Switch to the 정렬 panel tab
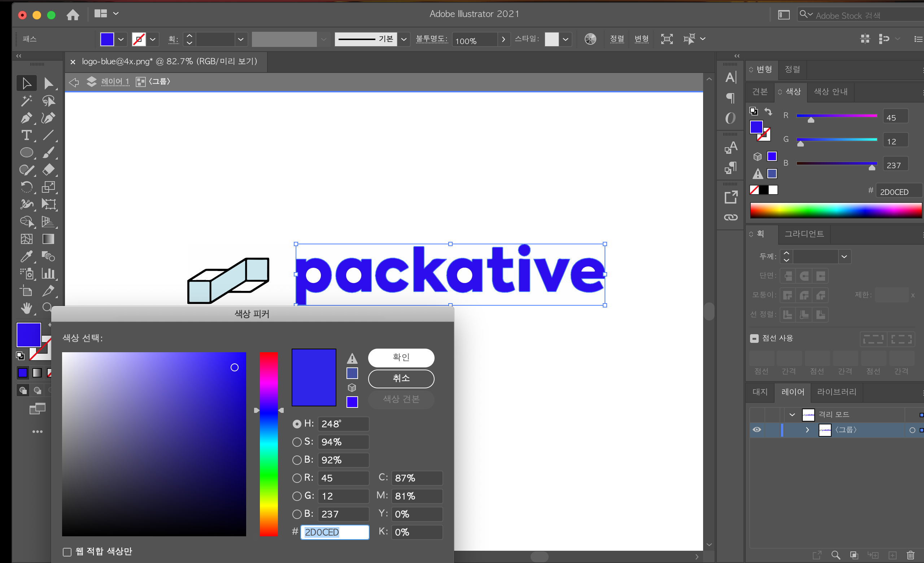 point(792,69)
